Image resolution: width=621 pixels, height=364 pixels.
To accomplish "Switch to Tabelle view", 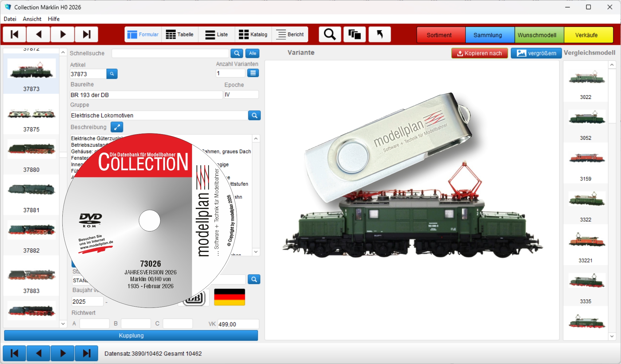I will [x=180, y=34].
